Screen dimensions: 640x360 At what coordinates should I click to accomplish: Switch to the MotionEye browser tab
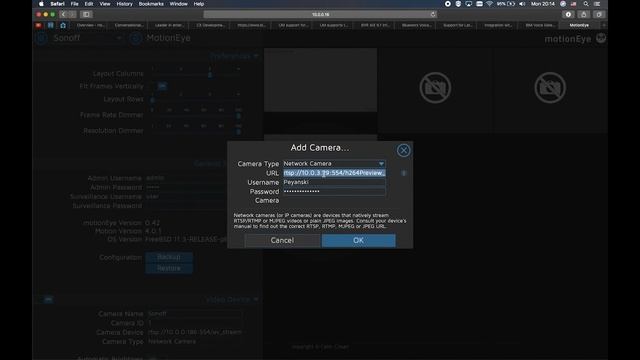(x=579, y=25)
